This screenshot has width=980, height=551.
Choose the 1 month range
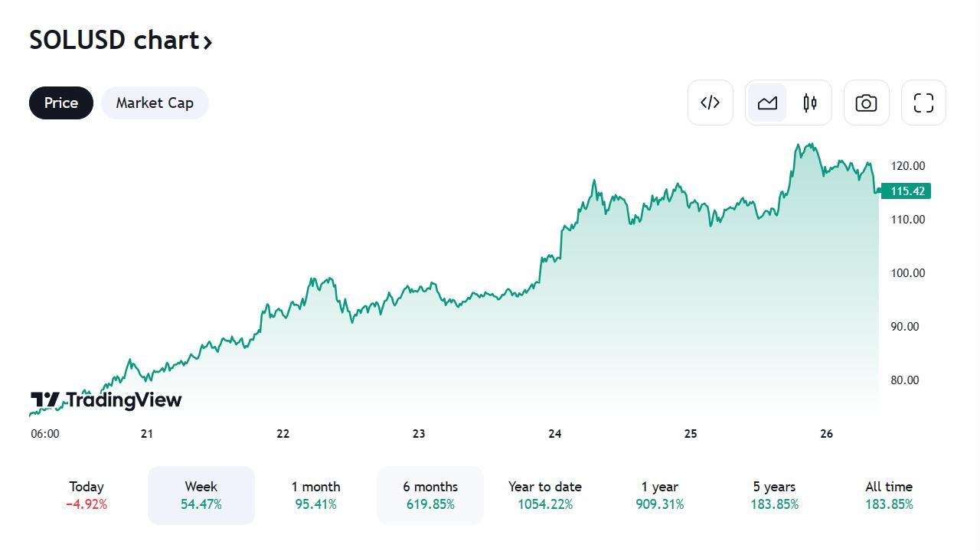(x=315, y=495)
